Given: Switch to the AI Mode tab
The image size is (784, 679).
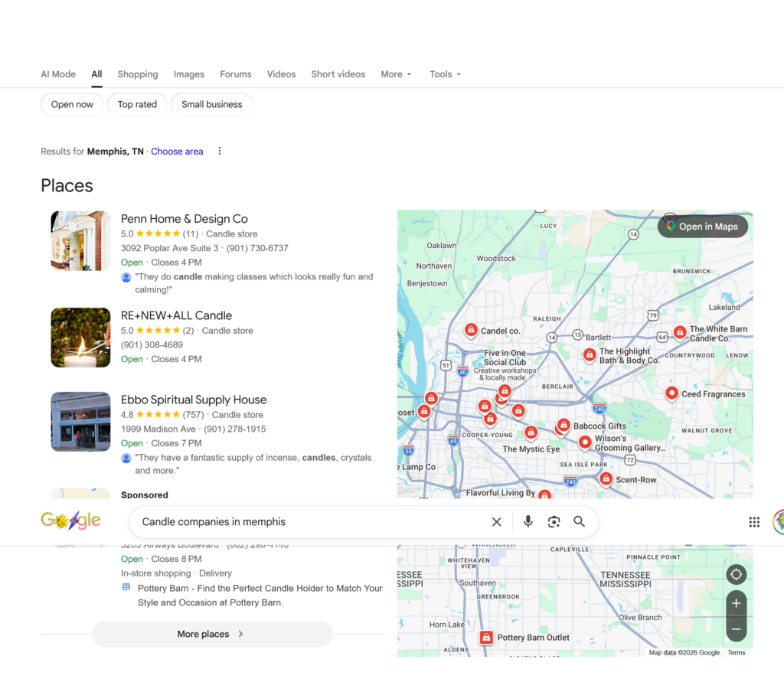Looking at the screenshot, I should 58,74.
